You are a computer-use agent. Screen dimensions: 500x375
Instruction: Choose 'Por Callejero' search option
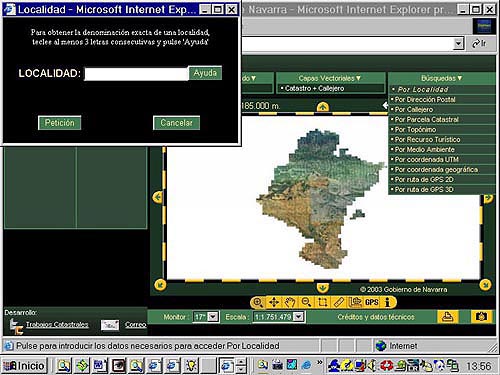click(413, 109)
